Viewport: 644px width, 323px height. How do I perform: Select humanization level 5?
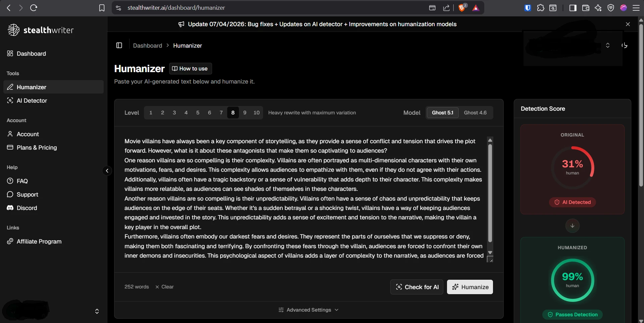point(198,112)
